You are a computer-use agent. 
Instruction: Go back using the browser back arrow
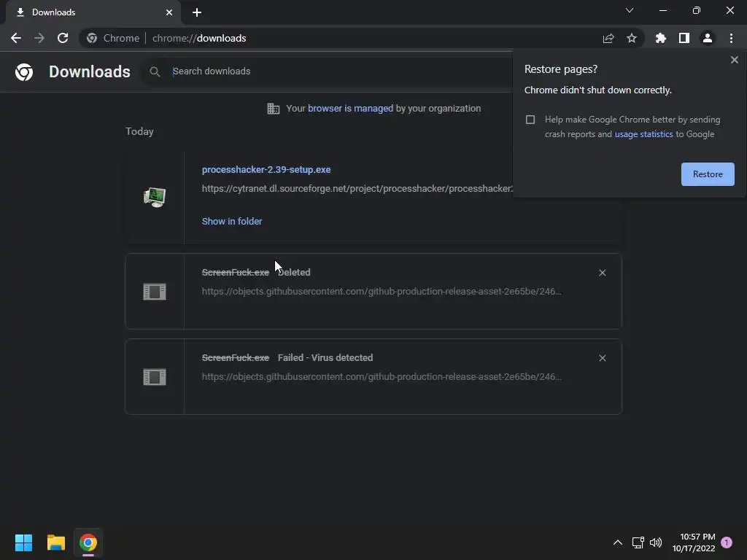(16, 38)
